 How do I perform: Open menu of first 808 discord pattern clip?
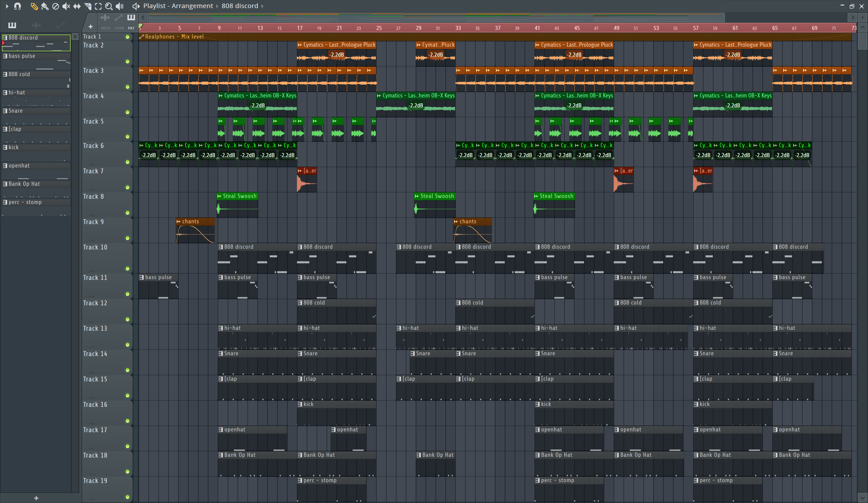(221, 247)
